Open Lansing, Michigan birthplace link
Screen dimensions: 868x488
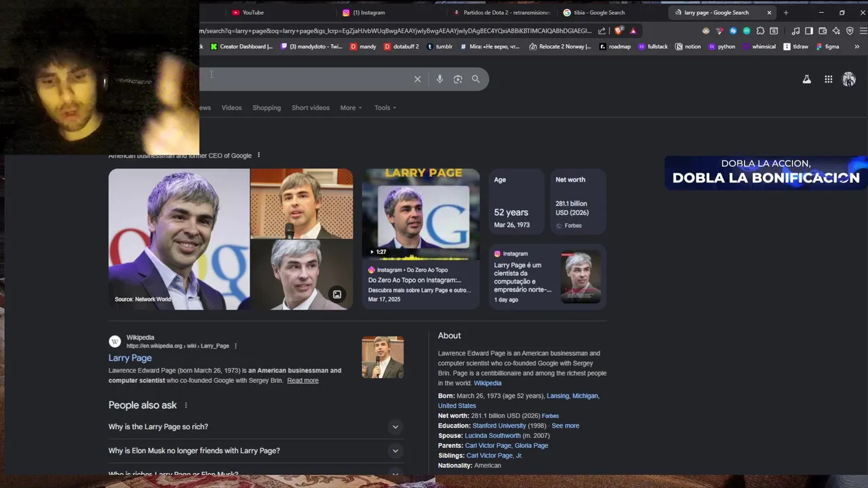click(x=573, y=396)
